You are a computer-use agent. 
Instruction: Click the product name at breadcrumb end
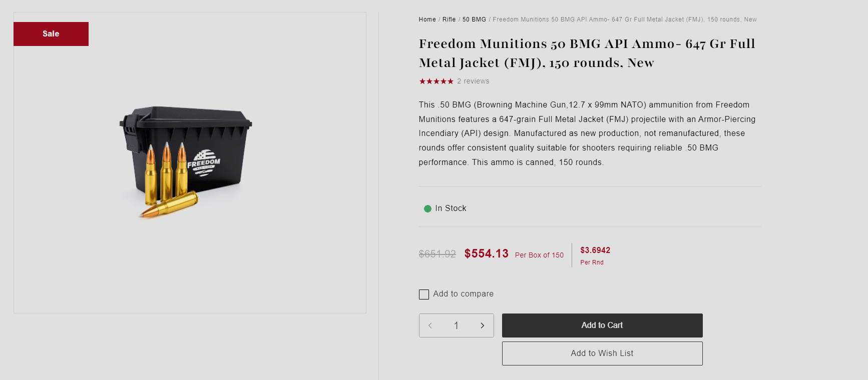(624, 19)
